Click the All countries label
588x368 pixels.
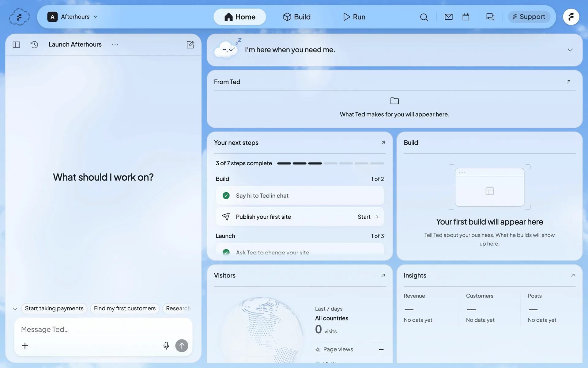pyautogui.click(x=332, y=318)
